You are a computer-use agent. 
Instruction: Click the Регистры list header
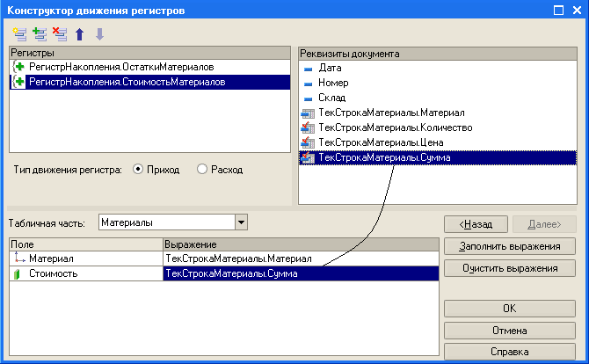[149, 53]
